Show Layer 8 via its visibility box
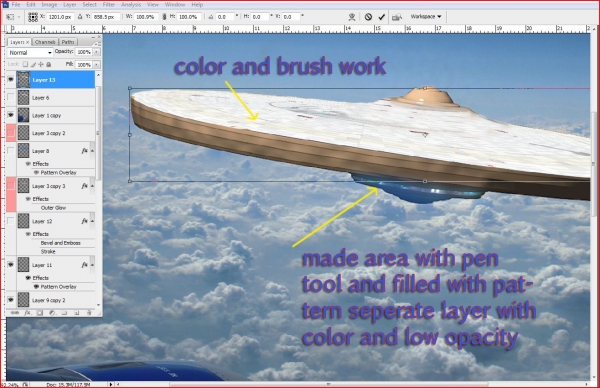 tap(11, 151)
